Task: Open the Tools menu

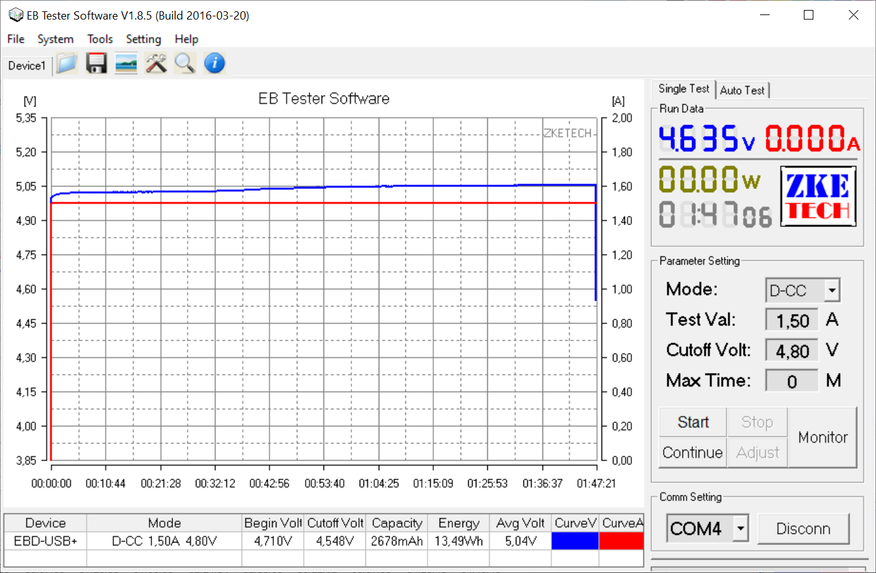Action: 100,39
